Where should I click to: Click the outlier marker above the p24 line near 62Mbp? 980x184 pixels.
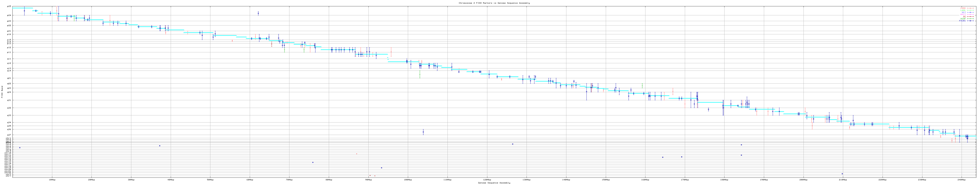click(x=258, y=13)
